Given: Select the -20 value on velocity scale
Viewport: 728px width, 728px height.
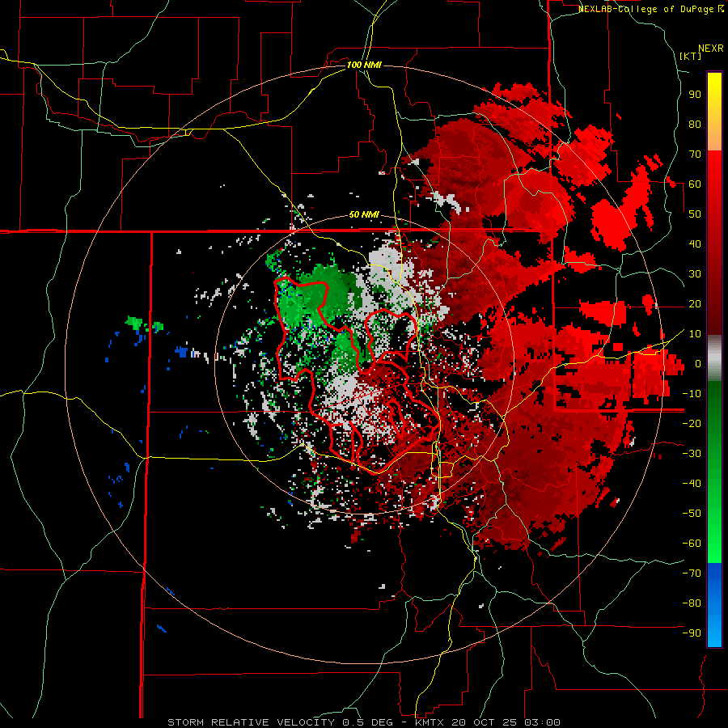Looking at the screenshot, I should point(692,424).
